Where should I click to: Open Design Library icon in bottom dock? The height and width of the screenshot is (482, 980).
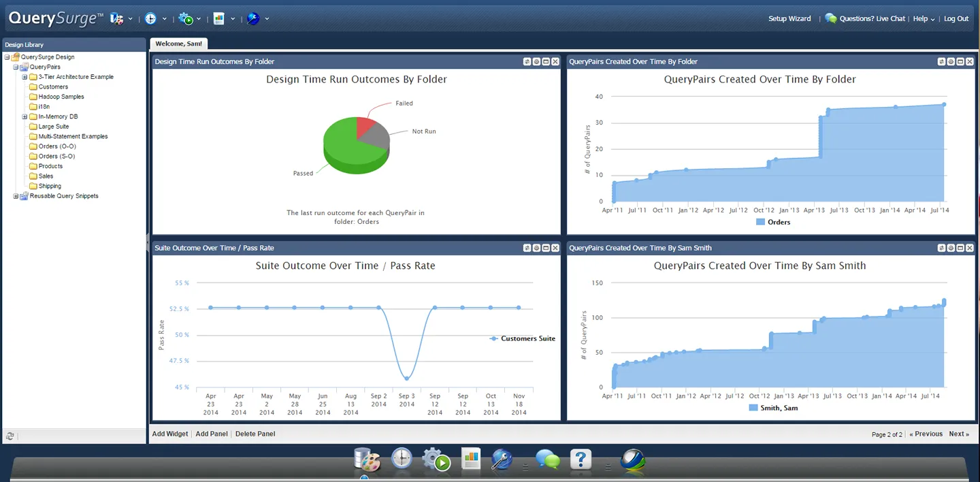coord(366,460)
